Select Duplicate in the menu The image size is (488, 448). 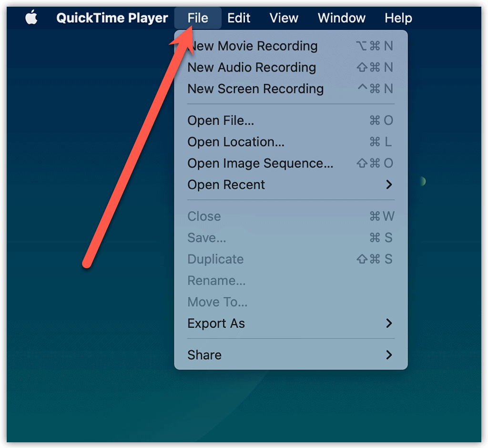click(215, 259)
